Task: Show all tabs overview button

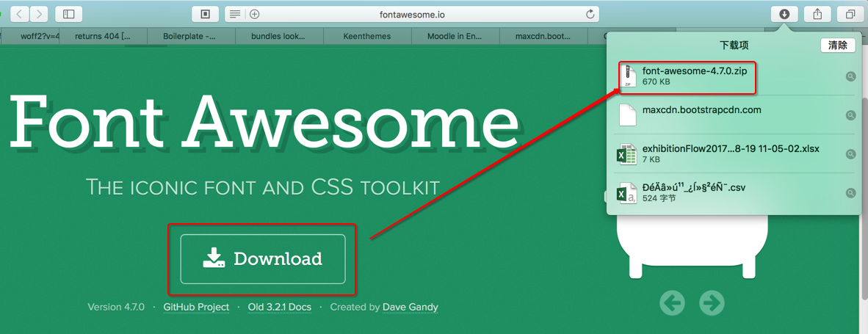Action: [x=850, y=14]
